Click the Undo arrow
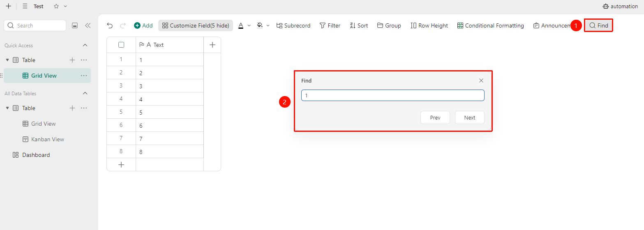The image size is (644, 230). [x=110, y=25]
